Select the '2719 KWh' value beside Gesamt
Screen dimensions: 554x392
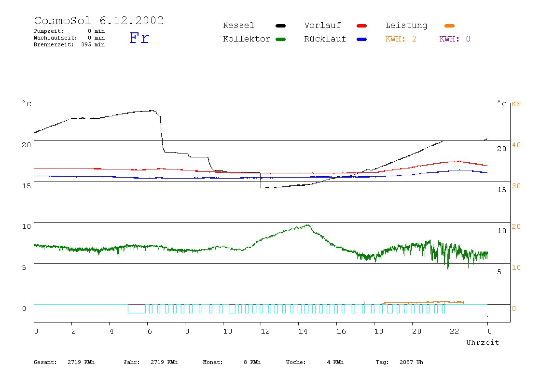pos(81,362)
